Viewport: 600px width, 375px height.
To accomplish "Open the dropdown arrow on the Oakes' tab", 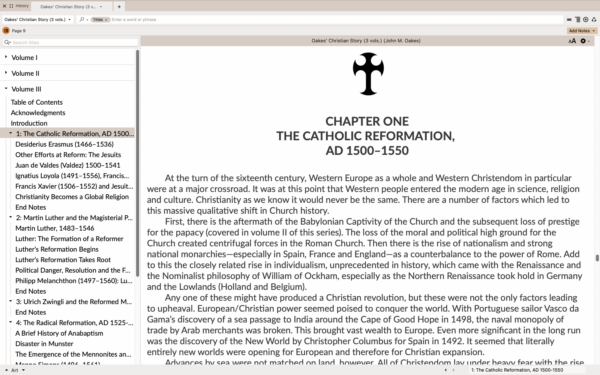I will (101, 7).
